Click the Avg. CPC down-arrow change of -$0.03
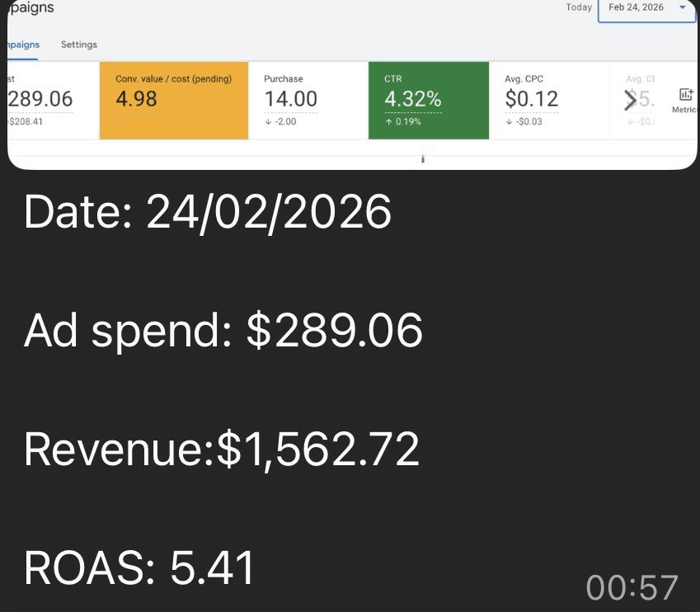 (x=524, y=122)
